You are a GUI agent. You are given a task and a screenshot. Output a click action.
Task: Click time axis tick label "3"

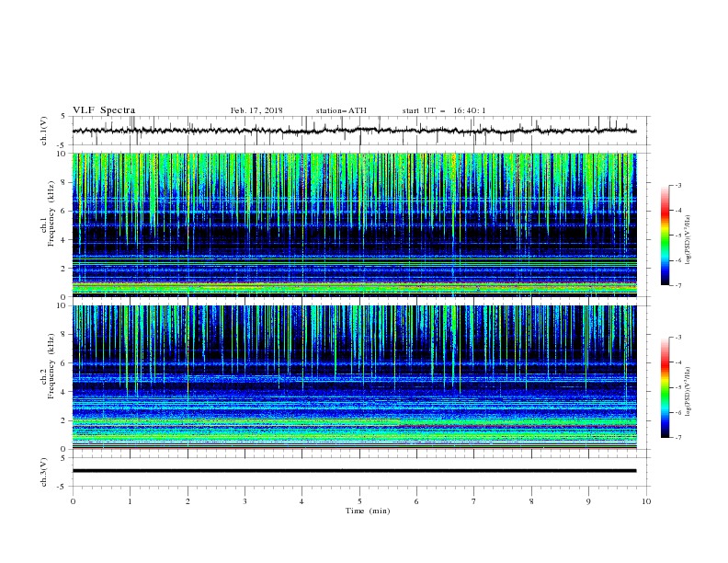coord(245,501)
